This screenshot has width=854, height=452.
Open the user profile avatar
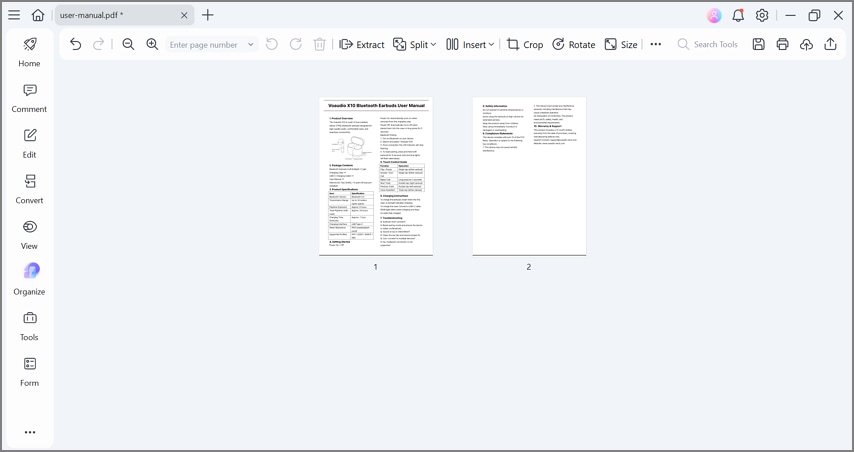point(714,15)
